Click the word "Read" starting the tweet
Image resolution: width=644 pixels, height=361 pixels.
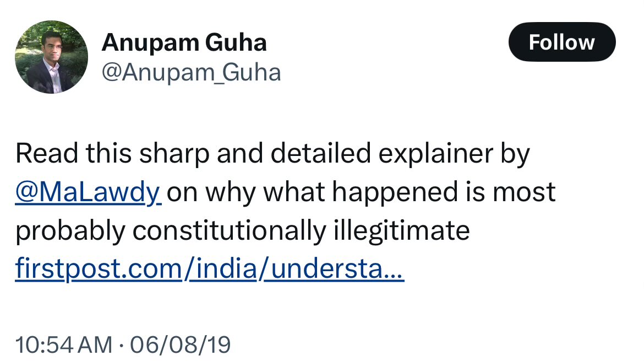(46, 154)
